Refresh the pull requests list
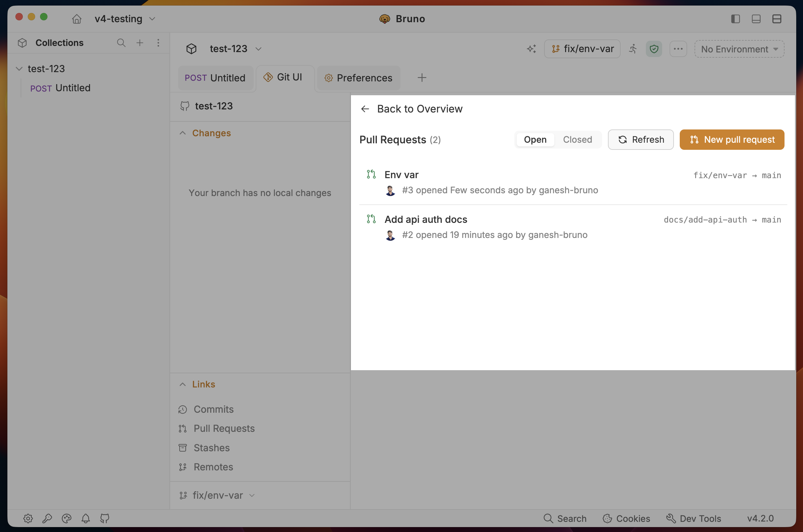The height and width of the screenshot is (532, 803). pos(641,139)
